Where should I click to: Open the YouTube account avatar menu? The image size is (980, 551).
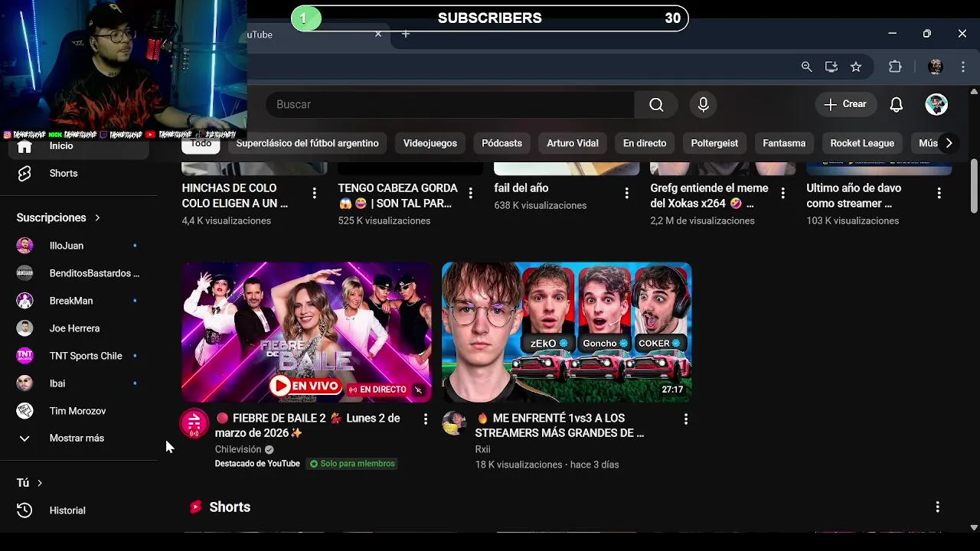[x=936, y=105]
